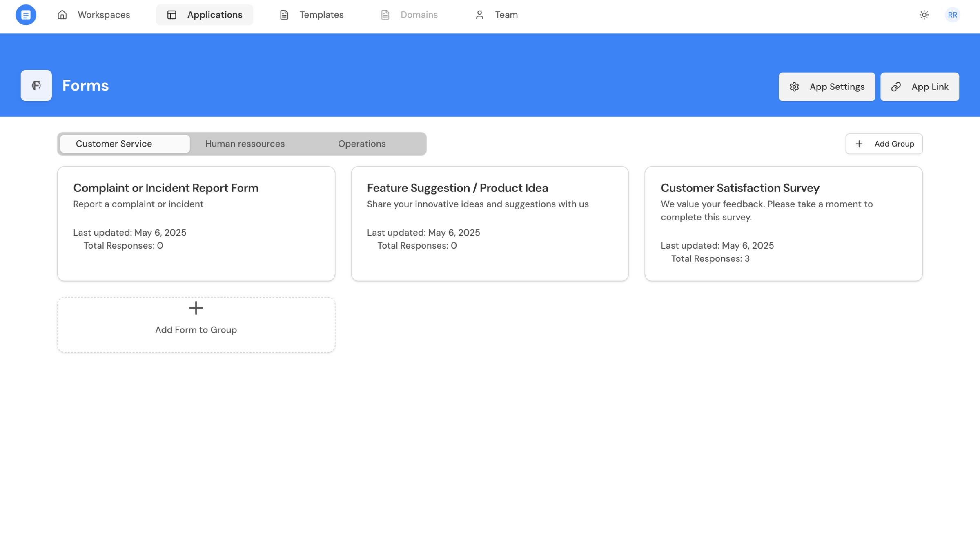Image resolution: width=980 pixels, height=551 pixels.
Task: Switch to the Operations tab
Action: coord(362,144)
